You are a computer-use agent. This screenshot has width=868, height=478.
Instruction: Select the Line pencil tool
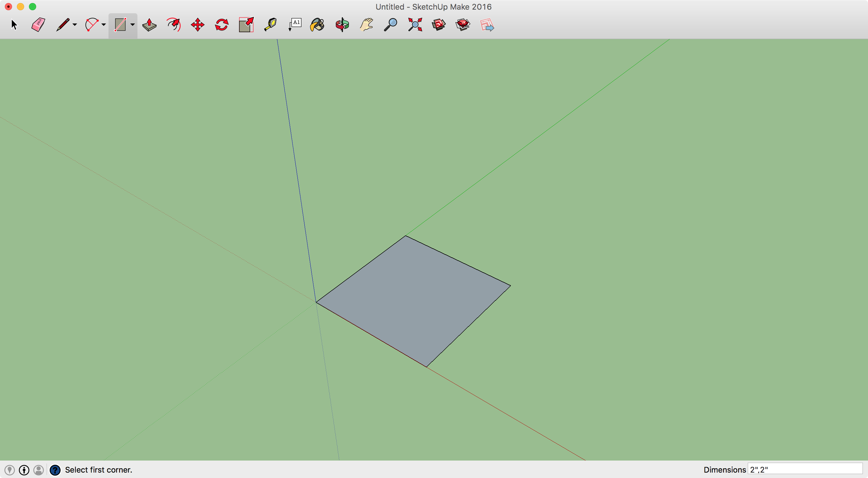click(x=63, y=25)
